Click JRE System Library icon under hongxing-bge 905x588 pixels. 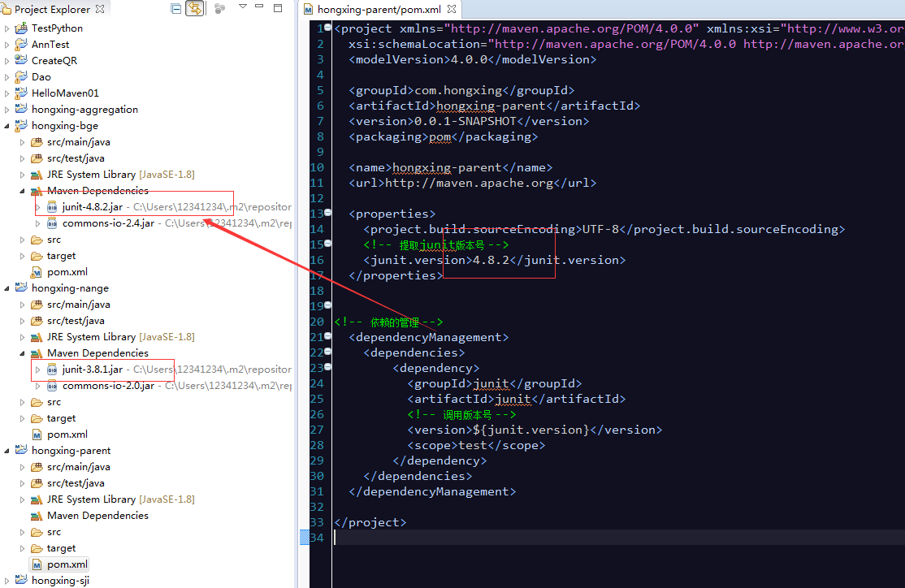[37, 175]
